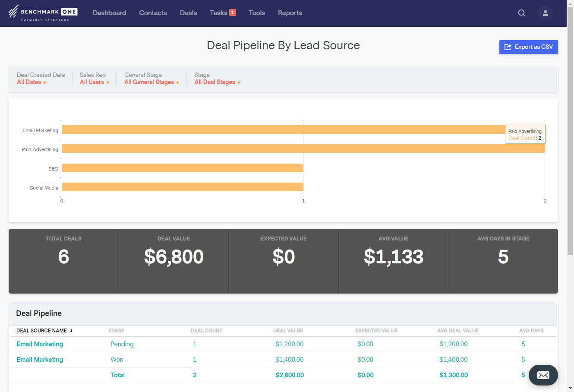This screenshot has height=392, width=574.
Task: Click the Won stage cell
Action: coord(117,360)
